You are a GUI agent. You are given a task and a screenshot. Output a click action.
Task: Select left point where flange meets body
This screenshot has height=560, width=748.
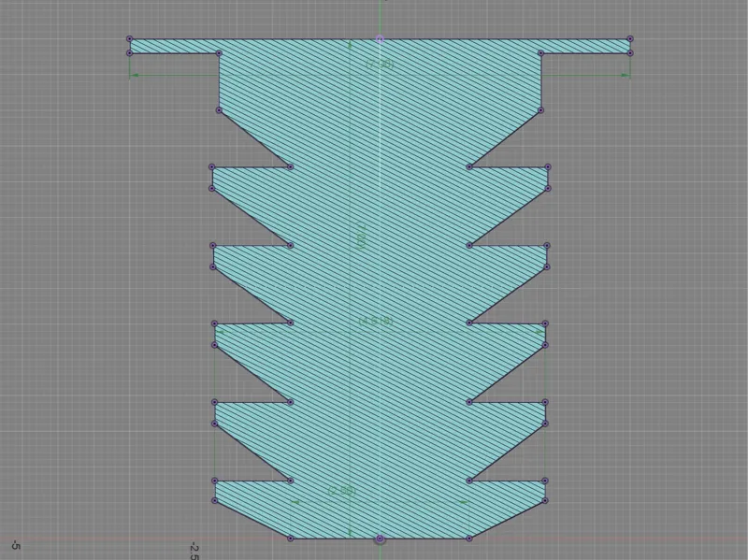click(219, 53)
